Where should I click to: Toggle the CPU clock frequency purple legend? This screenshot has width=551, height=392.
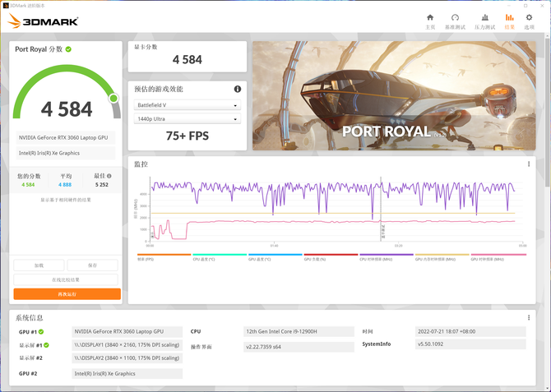385,256
